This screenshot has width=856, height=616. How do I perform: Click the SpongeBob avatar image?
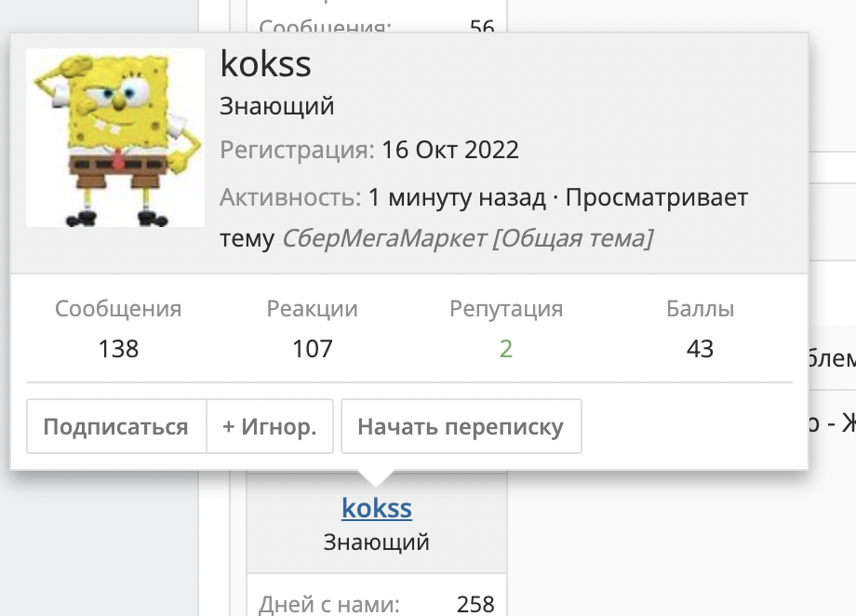[115, 138]
